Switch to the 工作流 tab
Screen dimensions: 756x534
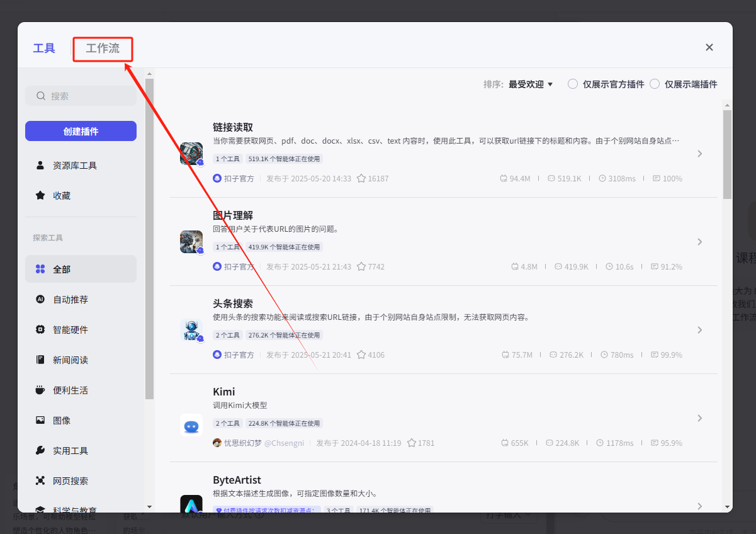pyautogui.click(x=103, y=48)
